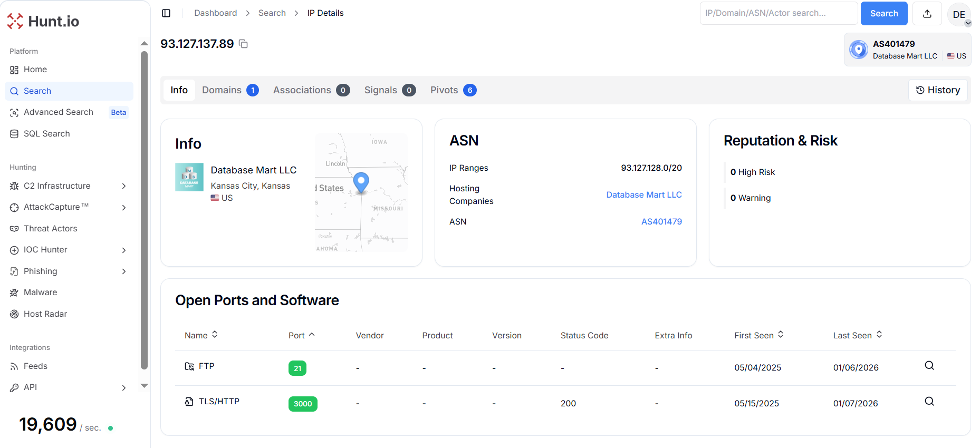
Task: Open the DE user avatar menu
Action: tap(959, 14)
